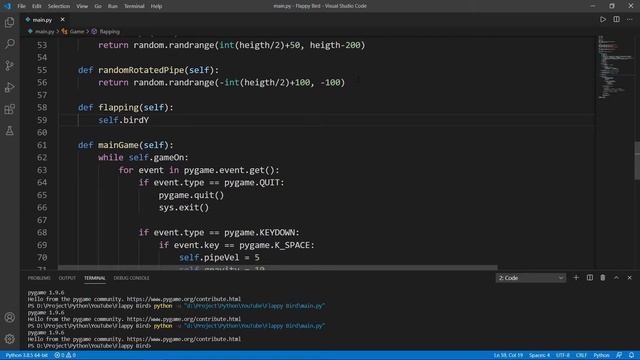The width and height of the screenshot is (640, 360).
Task: Open the notifications bell in status bar
Action: tap(631, 355)
